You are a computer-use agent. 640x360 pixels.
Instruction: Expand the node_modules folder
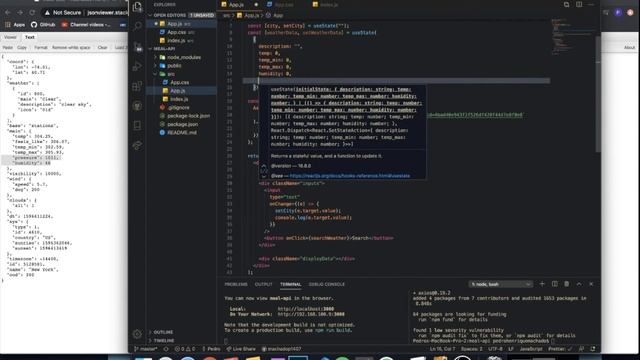181,58
